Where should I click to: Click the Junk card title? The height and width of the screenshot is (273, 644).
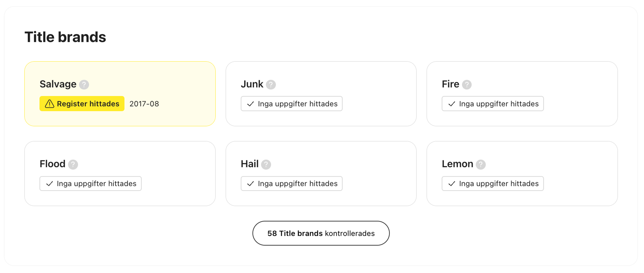[x=252, y=84]
